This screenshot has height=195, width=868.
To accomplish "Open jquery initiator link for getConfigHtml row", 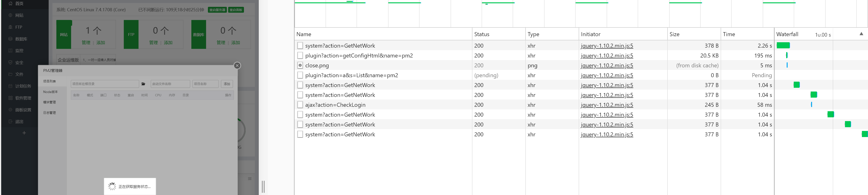I will tap(607, 55).
